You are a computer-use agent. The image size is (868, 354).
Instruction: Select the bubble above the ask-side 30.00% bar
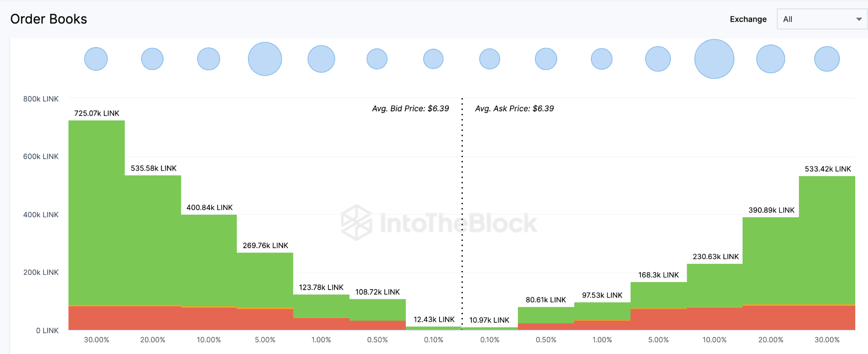827,59
